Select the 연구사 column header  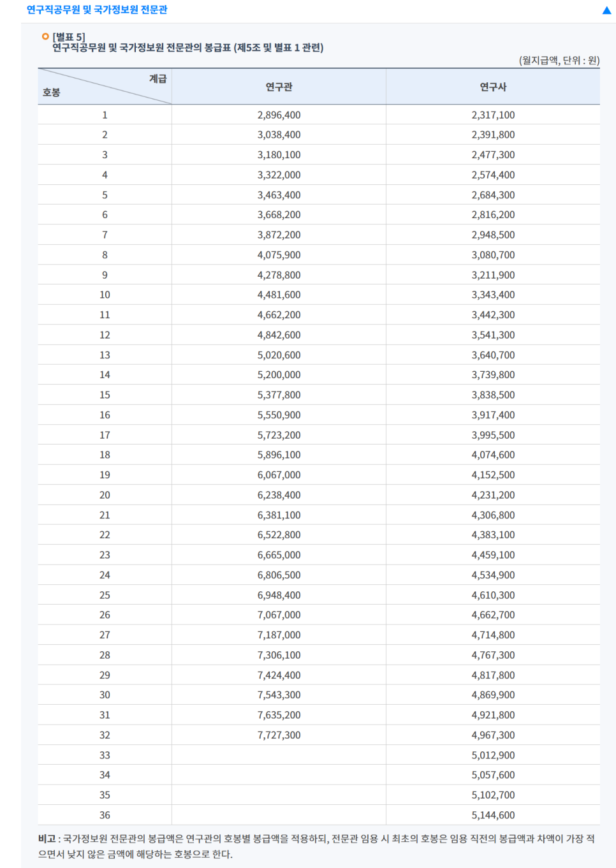tap(493, 87)
